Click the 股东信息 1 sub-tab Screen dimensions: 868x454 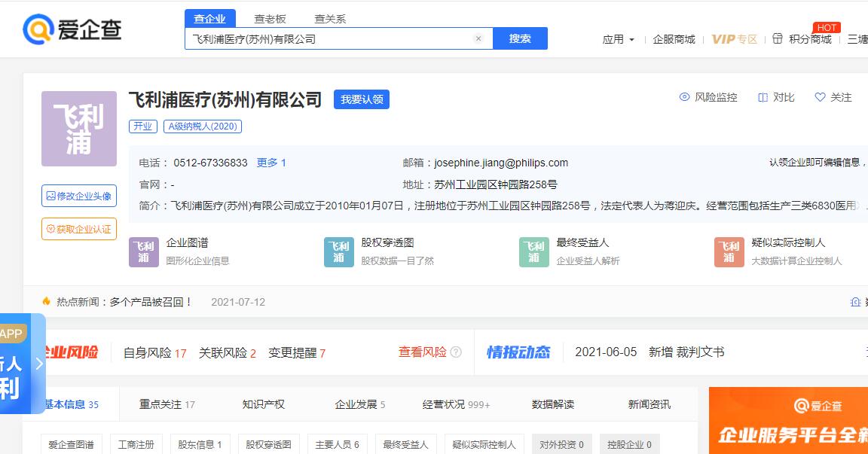[x=200, y=445]
